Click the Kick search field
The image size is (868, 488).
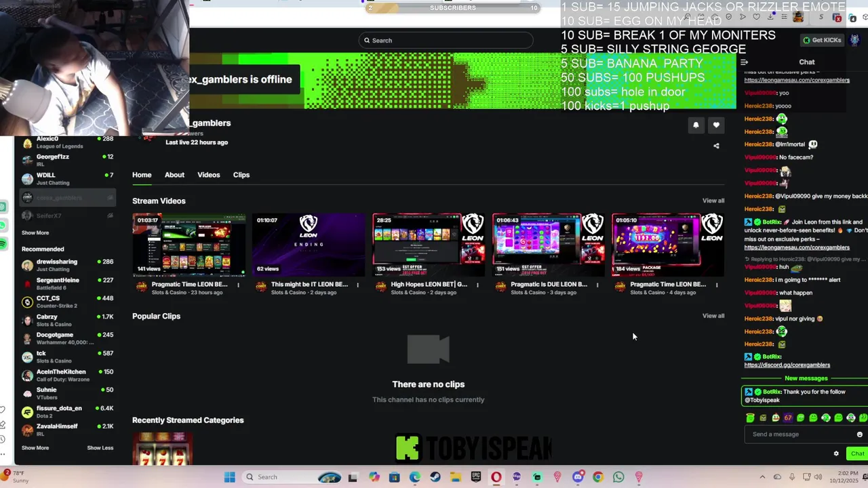pos(446,40)
